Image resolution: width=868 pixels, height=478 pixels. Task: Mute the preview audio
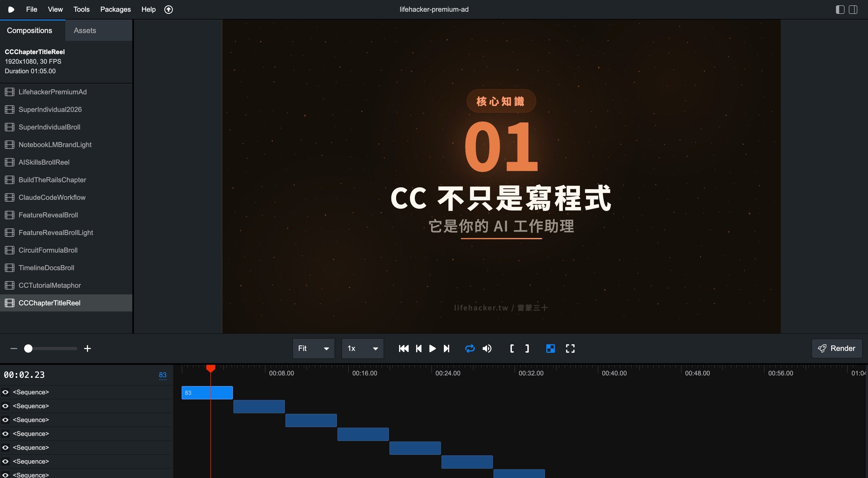[487, 349]
